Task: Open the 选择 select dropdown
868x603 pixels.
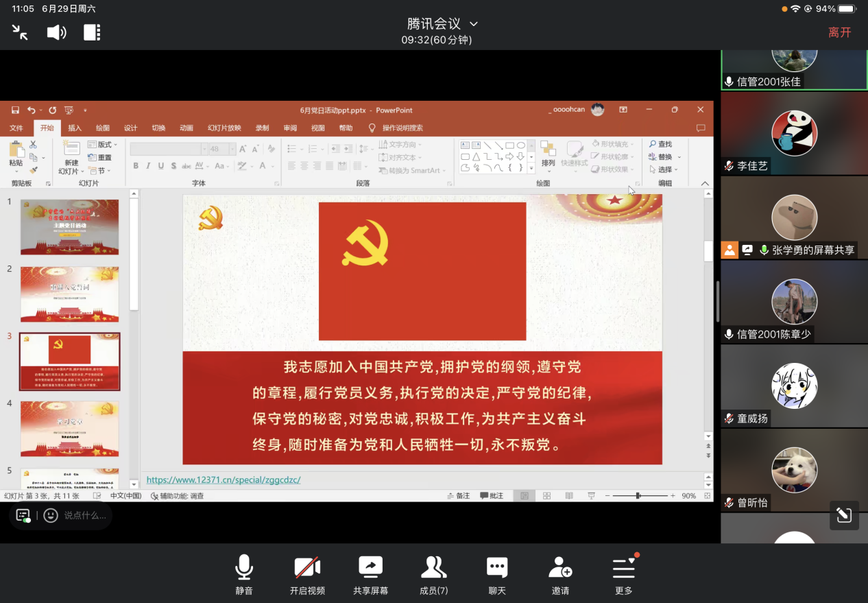Action: [664, 169]
